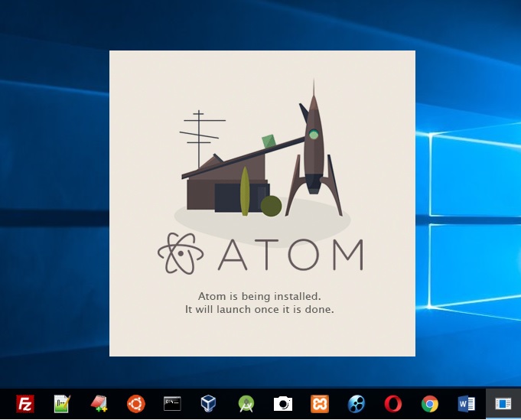521x420 pixels.
Task: Open Microsoft Word from the taskbar
Action: point(466,403)
